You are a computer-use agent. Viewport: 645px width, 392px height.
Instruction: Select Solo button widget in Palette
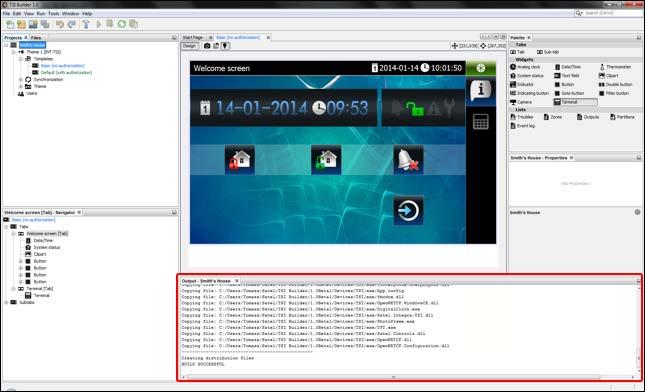coord(569,93)
